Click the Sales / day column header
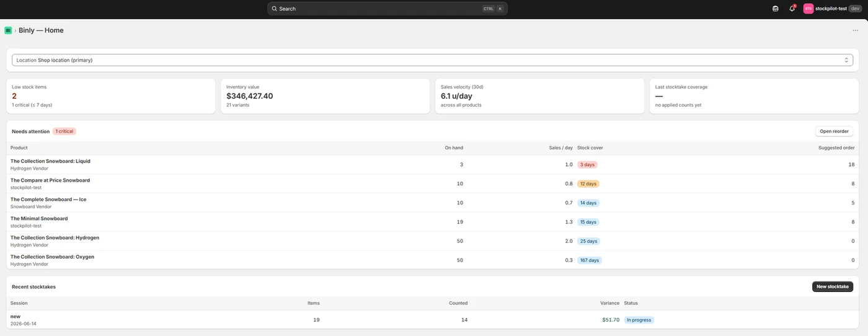This screenshot has width=868, height=336. coord(561,148)
